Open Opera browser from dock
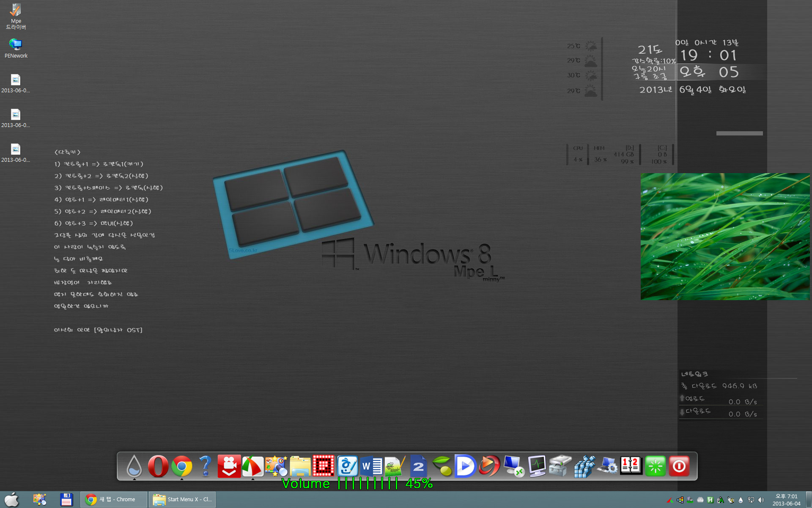 click(x=158, y=466)
